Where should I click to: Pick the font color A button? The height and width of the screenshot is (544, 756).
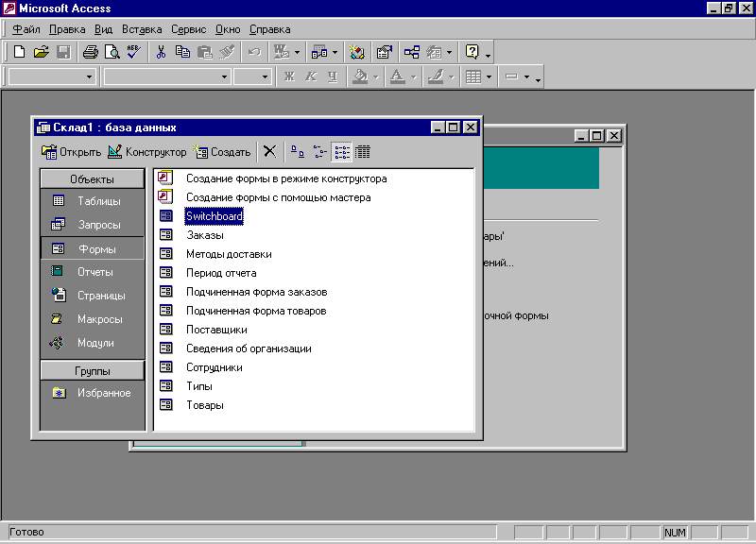[397, 76]
